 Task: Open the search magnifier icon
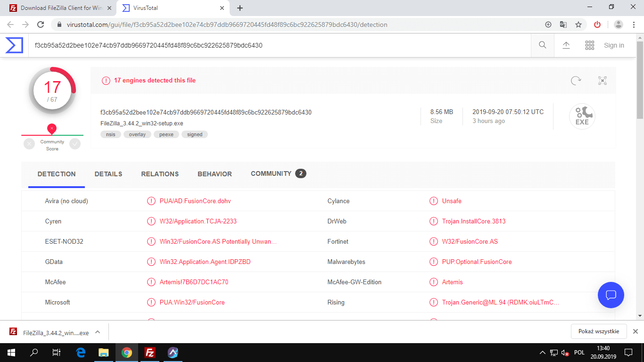[543, 45]
